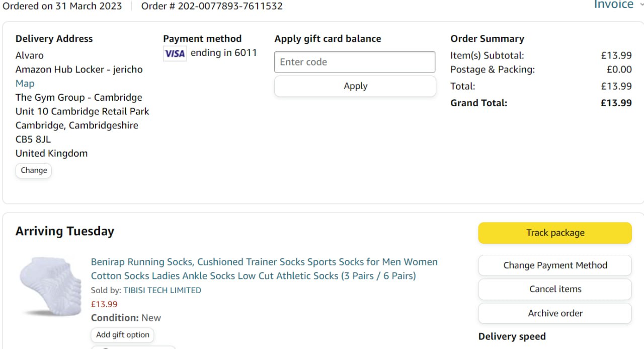Expand the Invoice dropdown arrow
The width and height of the screenshot is (644, 349).
(641, 5)
